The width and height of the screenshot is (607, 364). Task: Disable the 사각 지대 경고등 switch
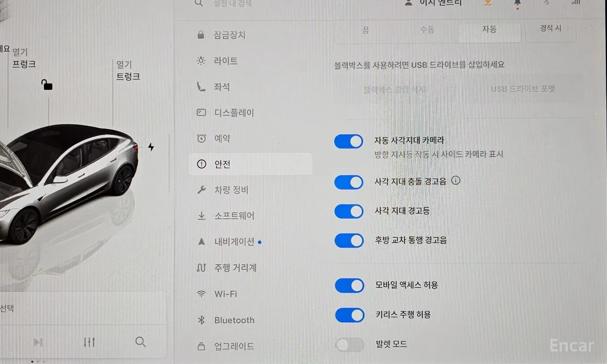(349, 212)
